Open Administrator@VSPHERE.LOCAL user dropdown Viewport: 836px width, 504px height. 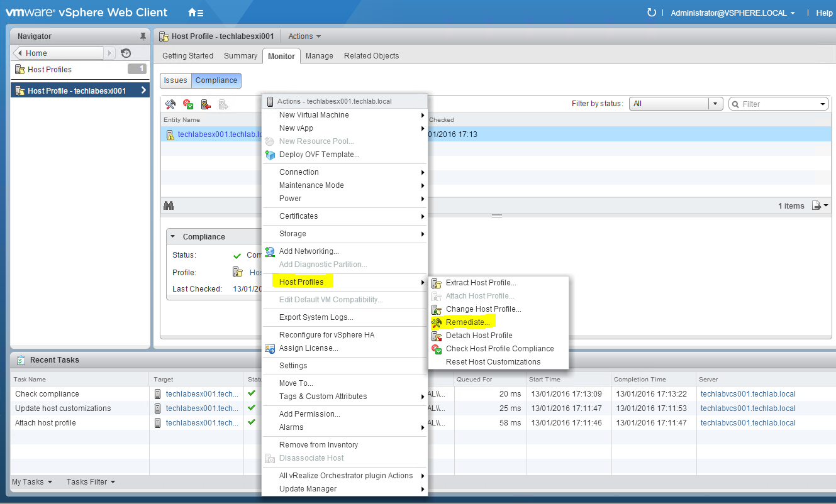coord(733,13)
